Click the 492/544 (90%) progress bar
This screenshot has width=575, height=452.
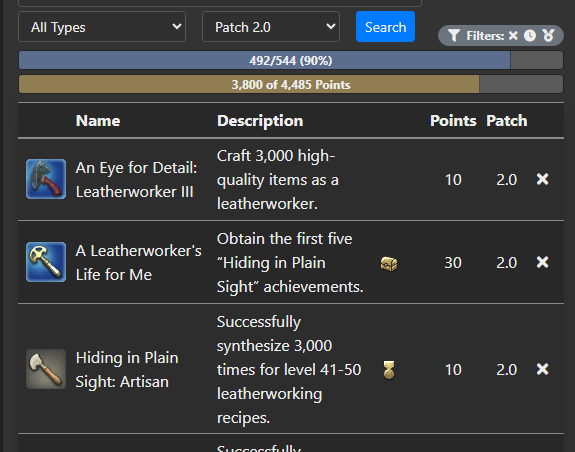(291, 60)
